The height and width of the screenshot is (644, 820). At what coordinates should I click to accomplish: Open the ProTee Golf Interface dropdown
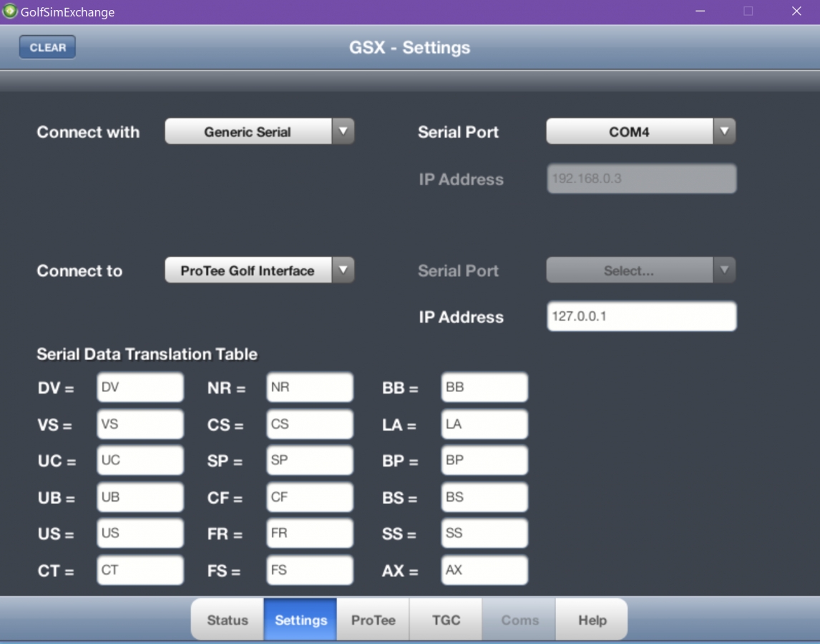pos(259,270)
